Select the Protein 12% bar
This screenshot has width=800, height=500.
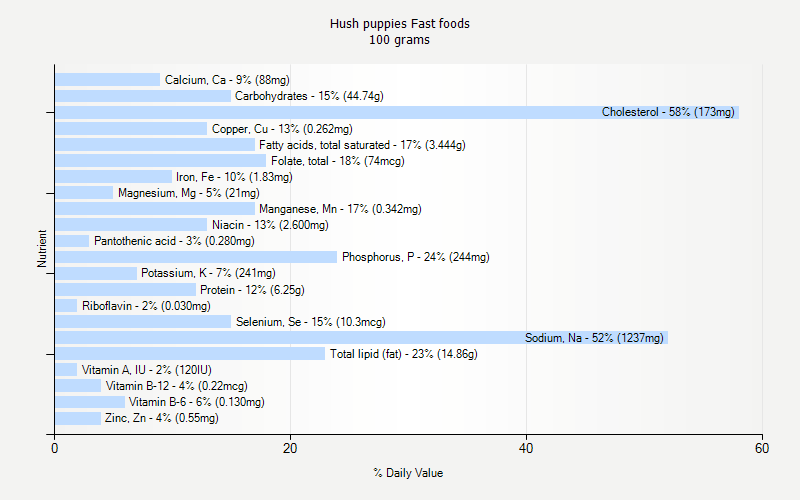[125, 290]
